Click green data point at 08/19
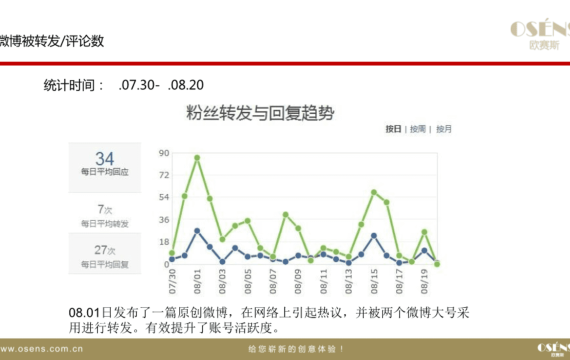The width and height of the screenshot is (570, 360). (x=424, y=232)
